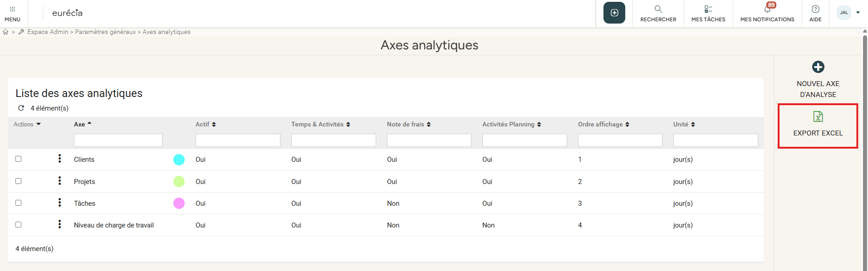Sort by the Temps & Activités column
The image size is (868, 271).
[x=320, y=124]
